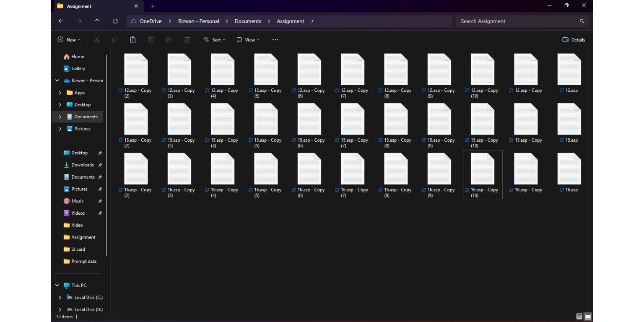Close the Assignment tab

pos(136,6)
